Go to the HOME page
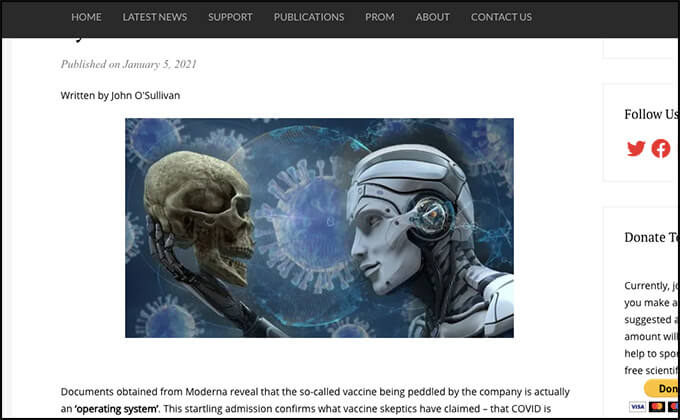This screenshot has height=420, width=680. (x=86, y=17)
